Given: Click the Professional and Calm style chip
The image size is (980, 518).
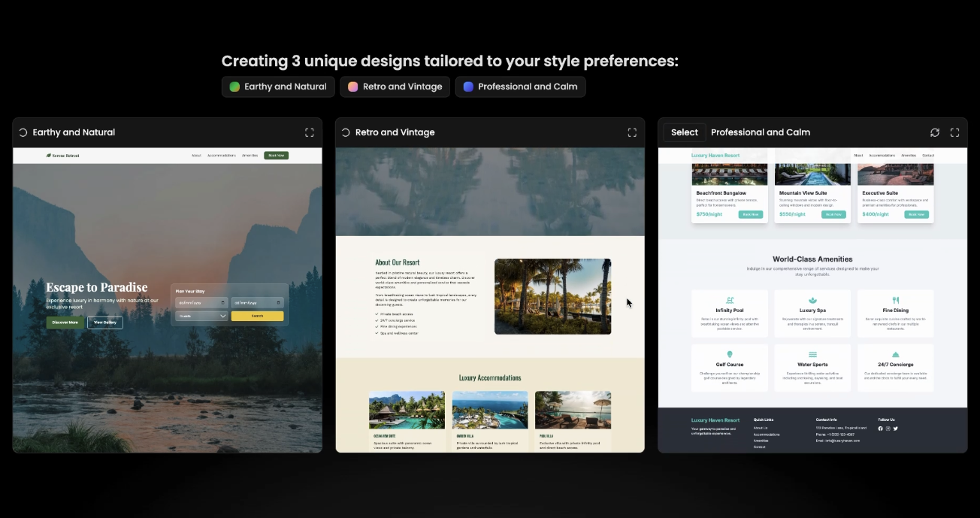Looking at the screenshot, I should 520,86.
